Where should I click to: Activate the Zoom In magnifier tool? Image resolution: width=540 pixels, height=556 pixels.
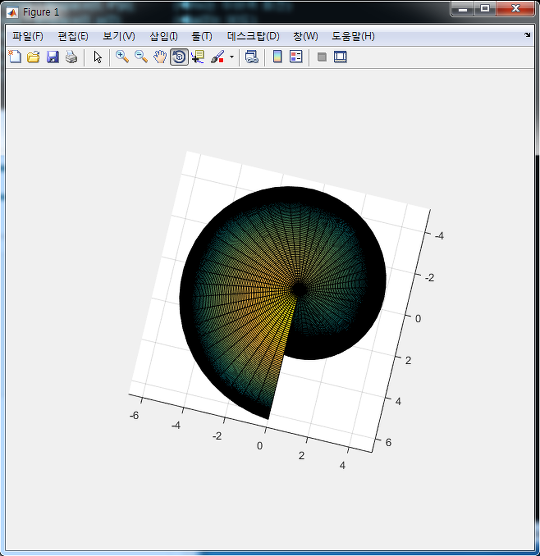pyautogui.click(x=122, y=57)
